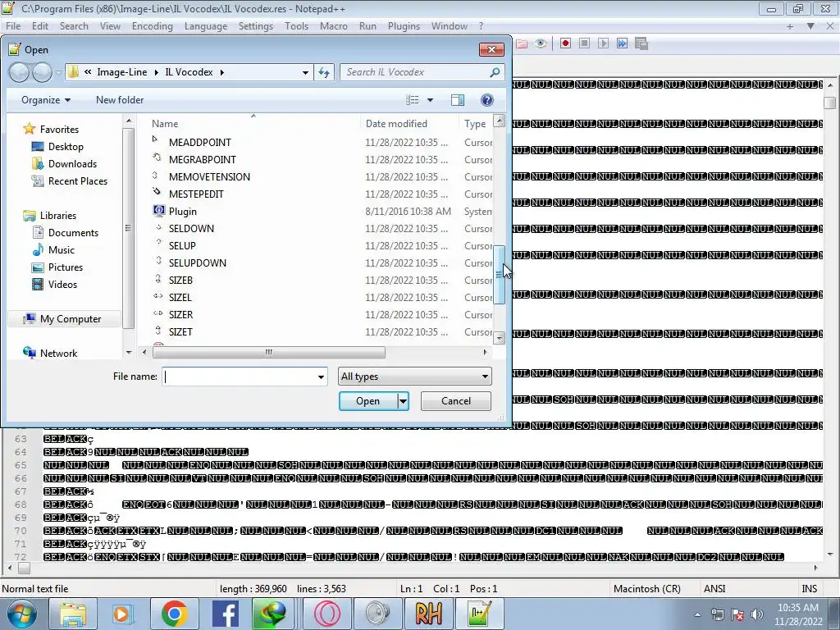This screenshot has width=840, height=630.
Task: Open the Encoding menu
Action: click(152, 26)
